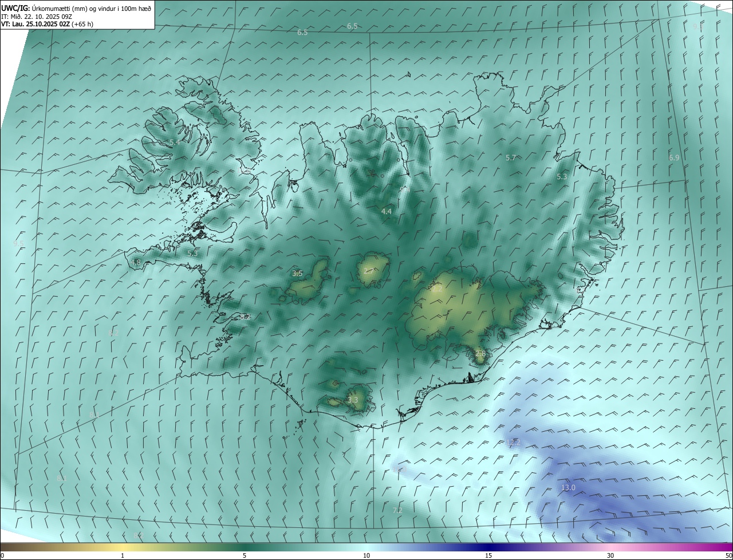733x560 pixels.
Task: Click the 4.4 value label in north-central Iceland
Action: pos(387,211)
